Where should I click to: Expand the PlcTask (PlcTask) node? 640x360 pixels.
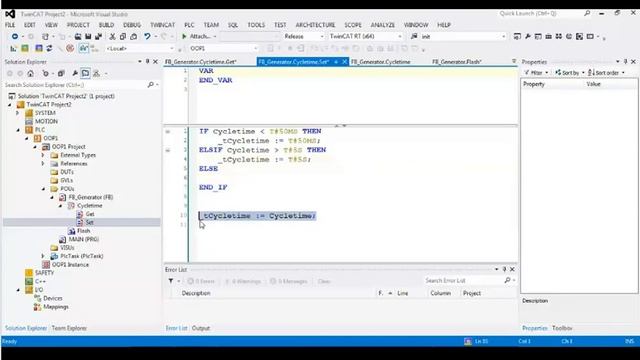[43, 256]
